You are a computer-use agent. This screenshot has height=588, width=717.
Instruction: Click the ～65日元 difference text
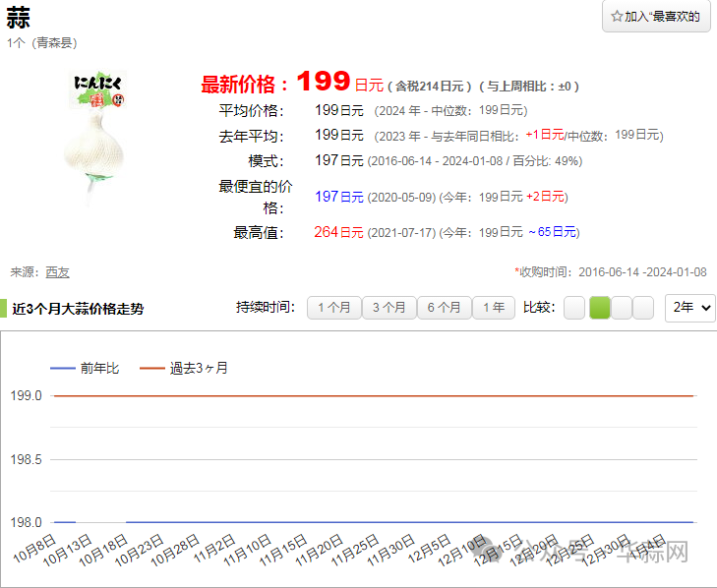(x=552, y=232)
